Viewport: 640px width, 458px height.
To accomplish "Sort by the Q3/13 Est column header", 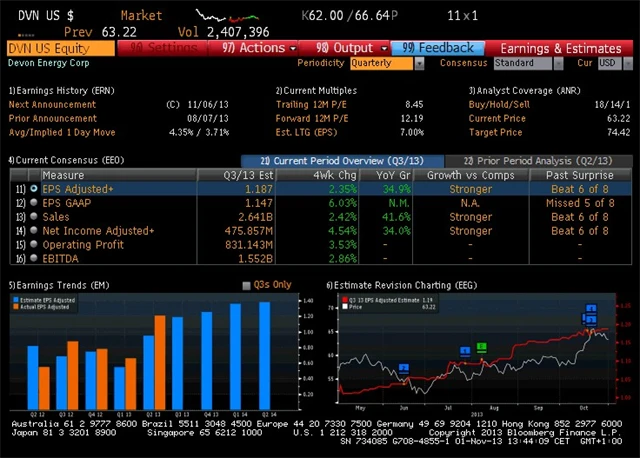I will click(237, 175).
